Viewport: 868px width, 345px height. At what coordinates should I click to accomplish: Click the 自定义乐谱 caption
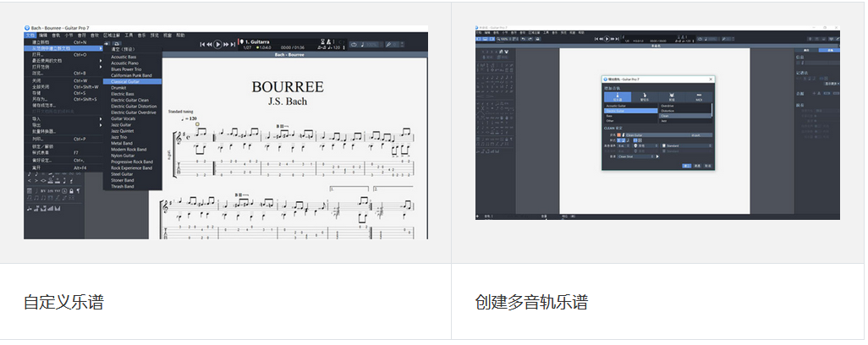click(x=63, y=302)
